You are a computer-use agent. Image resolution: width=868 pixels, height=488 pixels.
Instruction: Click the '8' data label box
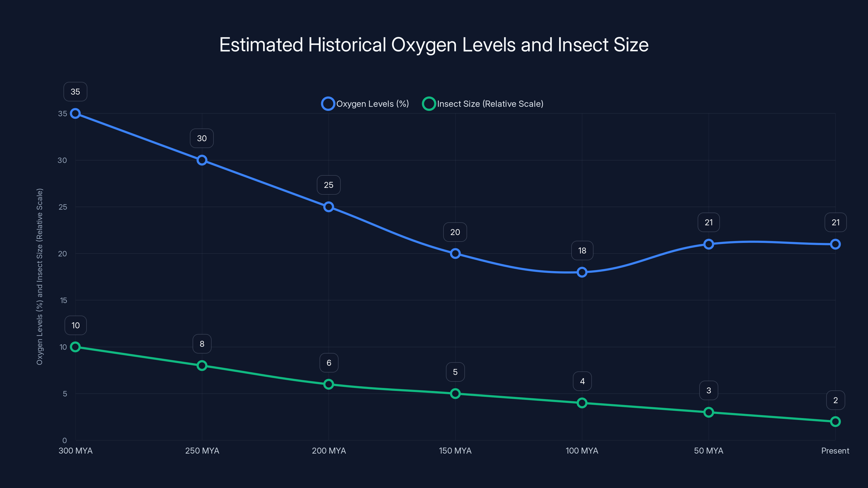(202, 344)
